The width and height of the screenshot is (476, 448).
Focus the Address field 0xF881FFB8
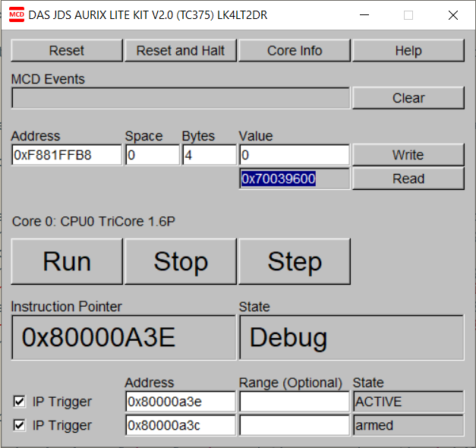pyautogui.click(x=67, y=155)
